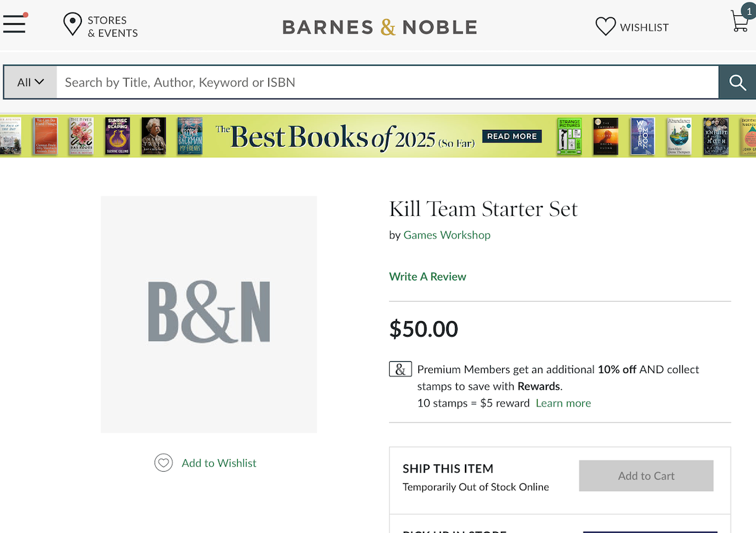Click Write A Review link
The width and height of the screenshot is (756, 533).
428,276
